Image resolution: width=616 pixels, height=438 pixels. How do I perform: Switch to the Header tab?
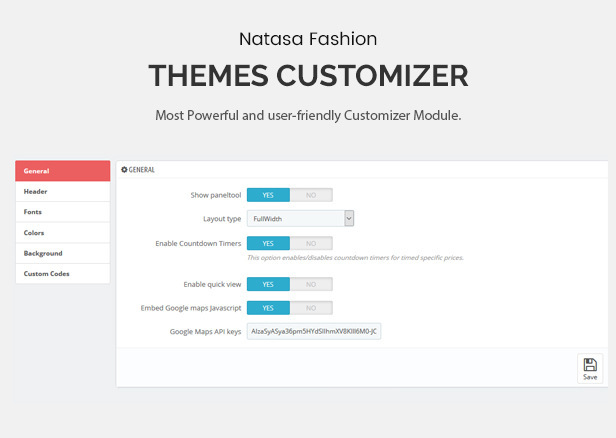pos(62,192)
